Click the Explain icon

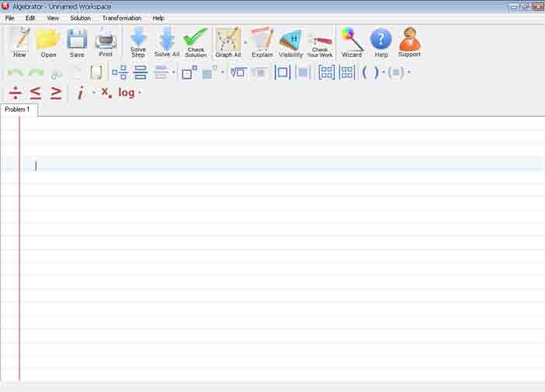coord(262,42)
